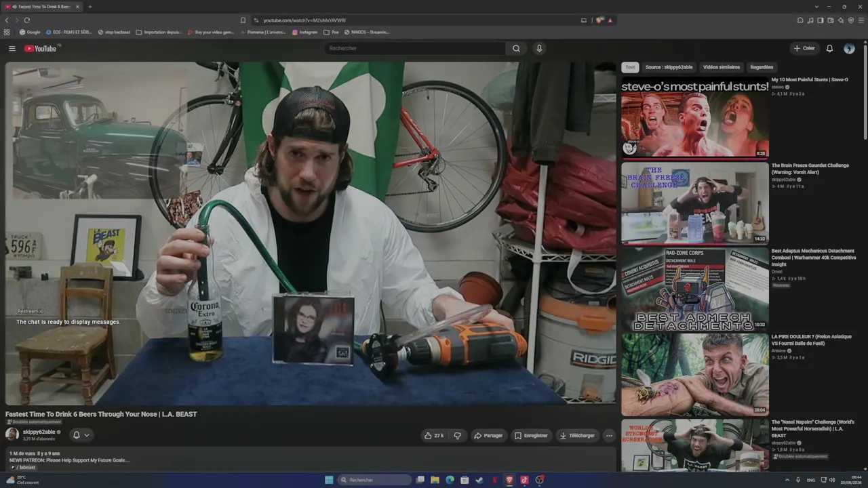
Task: Click the 'Créer' button
Action: [804, 48]
